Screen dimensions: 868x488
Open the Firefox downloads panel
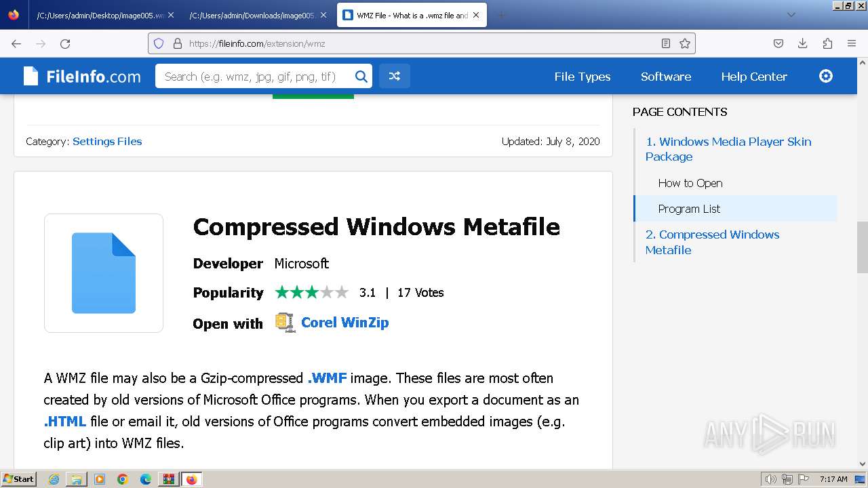pos(803,43)
